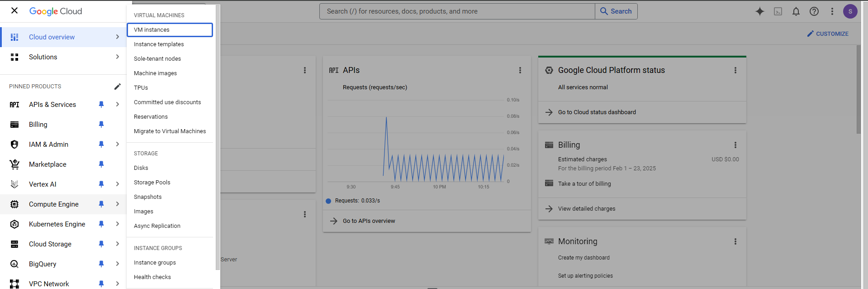Unpin APIs & Services pin toggle

(101, 105)
